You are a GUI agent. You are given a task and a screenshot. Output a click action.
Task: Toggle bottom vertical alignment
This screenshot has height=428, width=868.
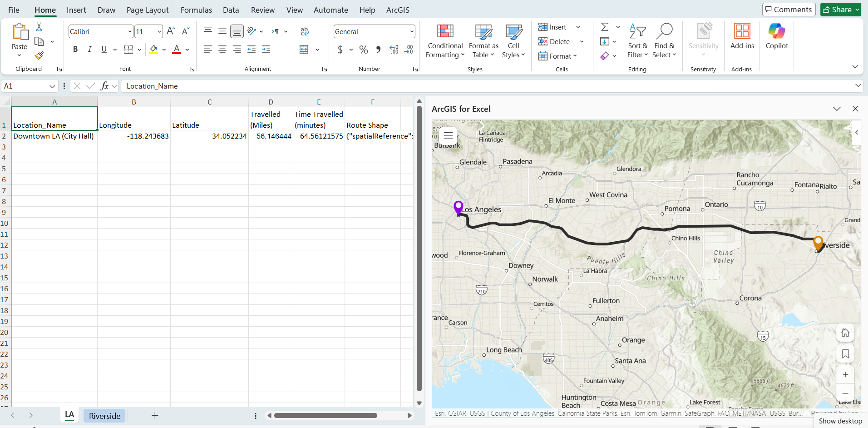coord(237,31)
